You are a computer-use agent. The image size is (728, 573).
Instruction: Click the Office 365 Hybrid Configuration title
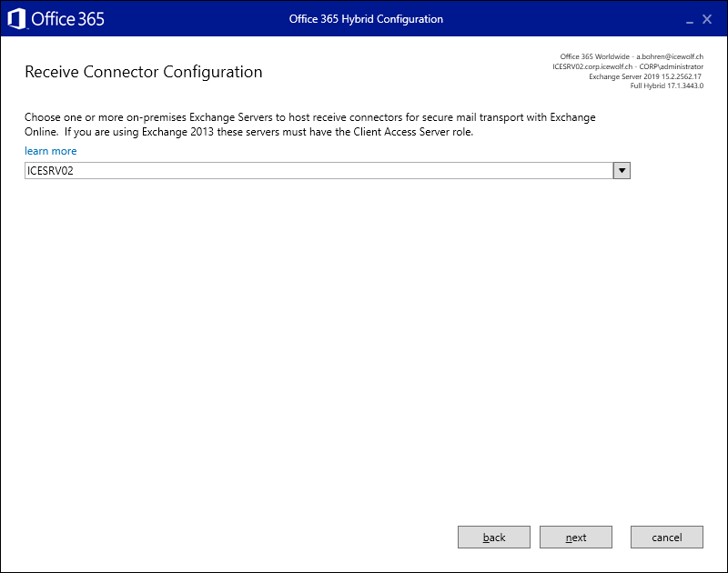tap(366, 19)
